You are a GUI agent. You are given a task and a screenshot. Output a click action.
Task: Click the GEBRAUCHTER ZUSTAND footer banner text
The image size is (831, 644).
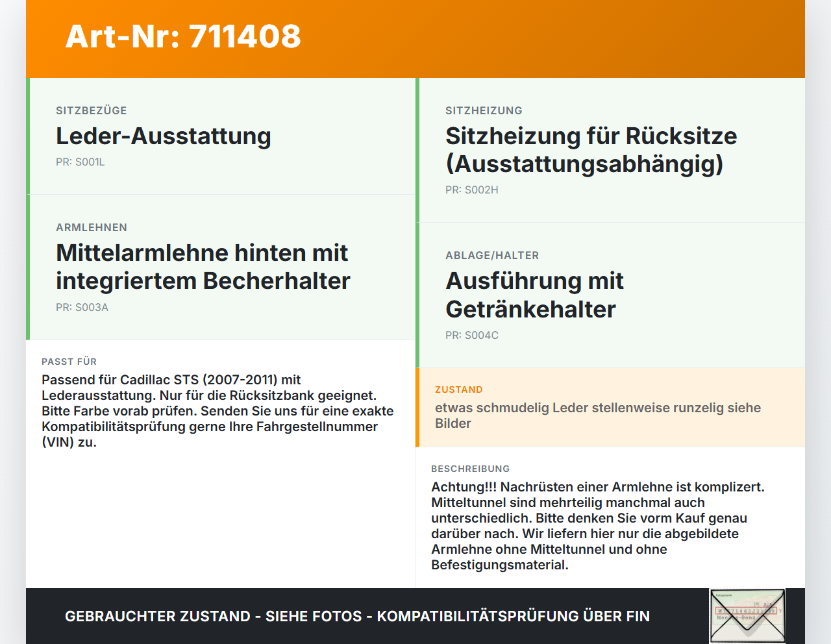pyautogui.click(x=357, y=616)
